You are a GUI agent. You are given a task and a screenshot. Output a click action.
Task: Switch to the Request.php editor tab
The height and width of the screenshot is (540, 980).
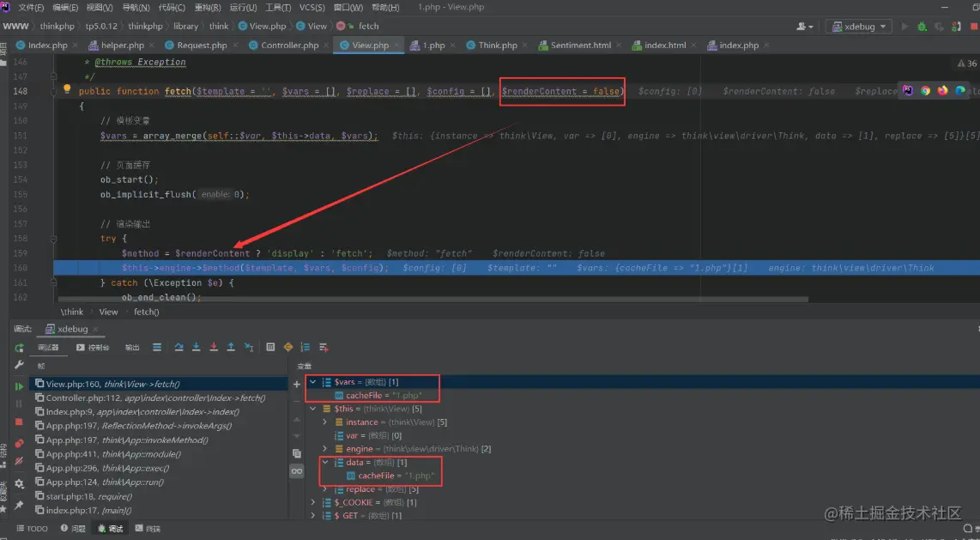click(x=202, y=45)
